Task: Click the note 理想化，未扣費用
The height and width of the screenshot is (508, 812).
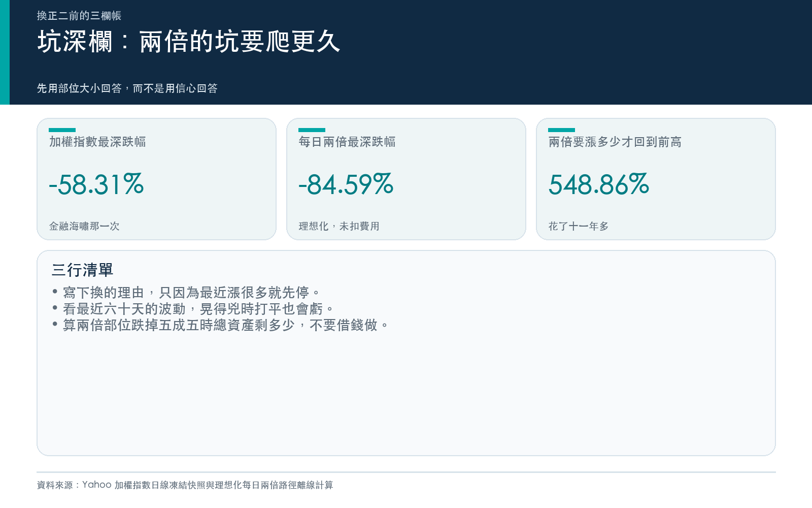Action: click(339, 226)
